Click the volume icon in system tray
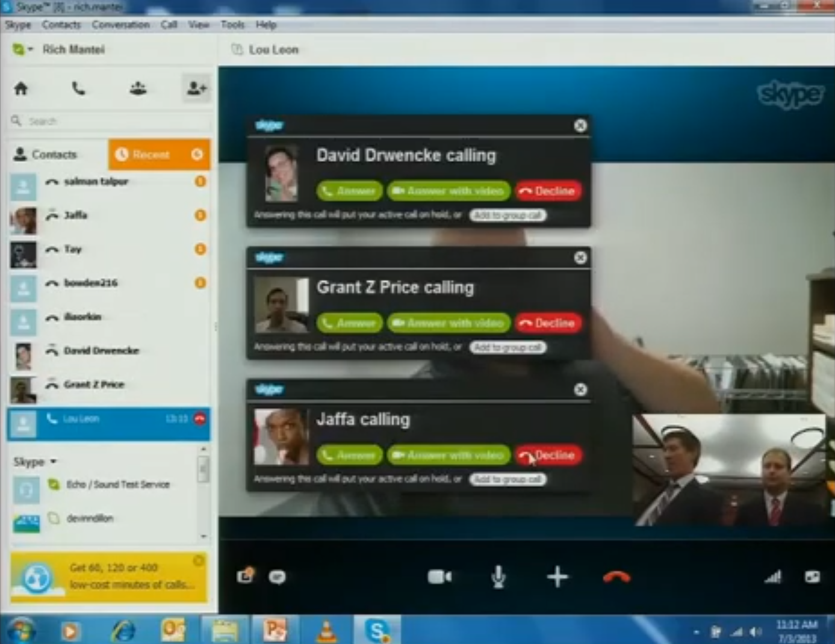 [755, 632]
